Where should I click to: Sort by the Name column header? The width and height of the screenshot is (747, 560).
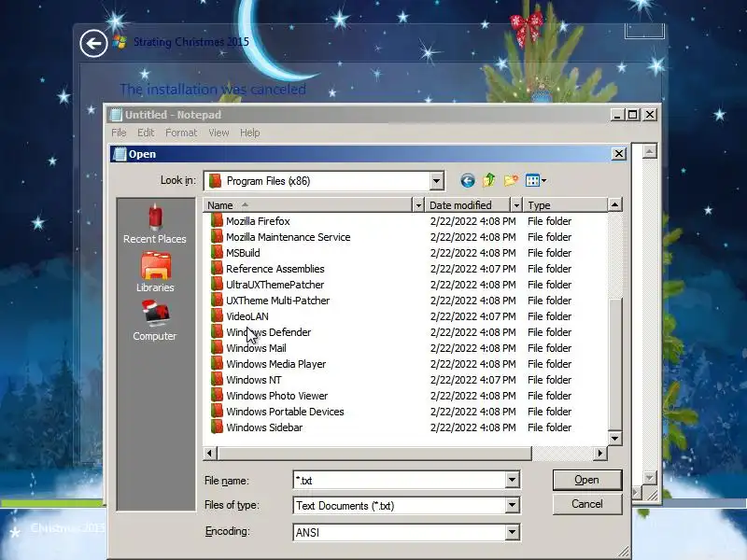coord(308,205)
